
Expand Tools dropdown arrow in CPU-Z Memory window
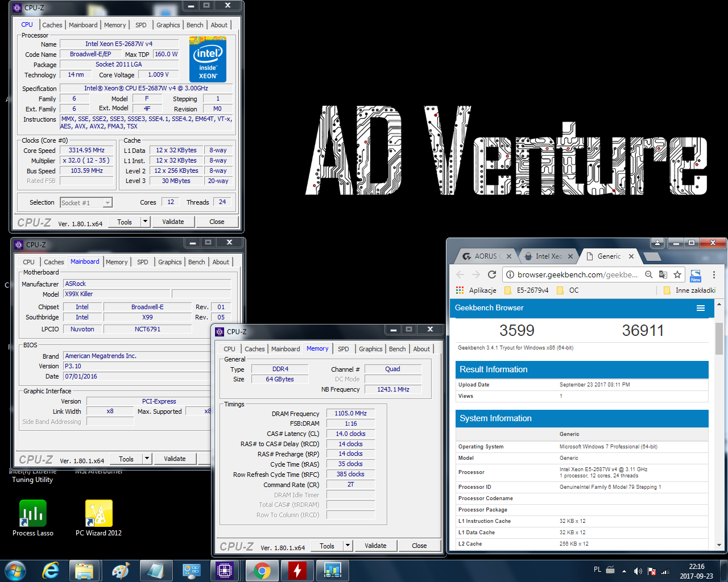pos(348,546)
